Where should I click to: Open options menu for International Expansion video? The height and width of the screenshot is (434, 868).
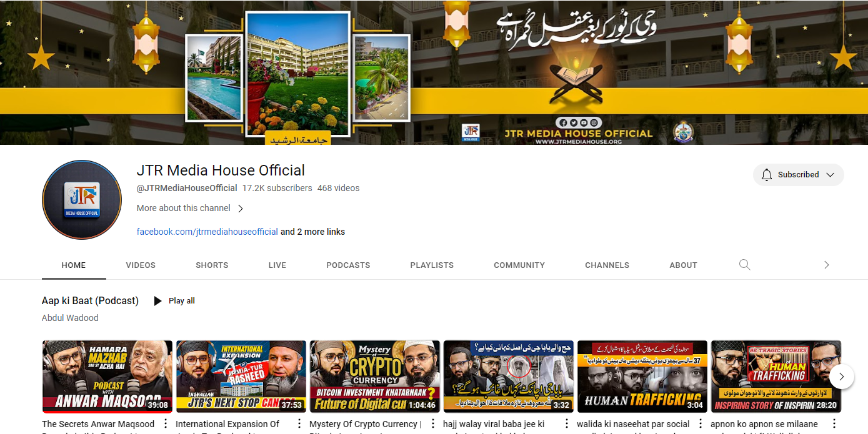299,424
